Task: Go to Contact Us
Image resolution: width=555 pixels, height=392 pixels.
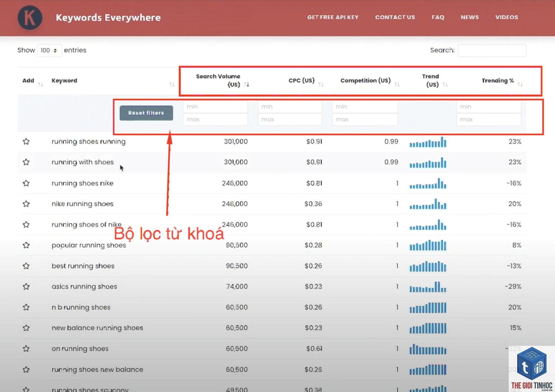Action: point(395,17)
